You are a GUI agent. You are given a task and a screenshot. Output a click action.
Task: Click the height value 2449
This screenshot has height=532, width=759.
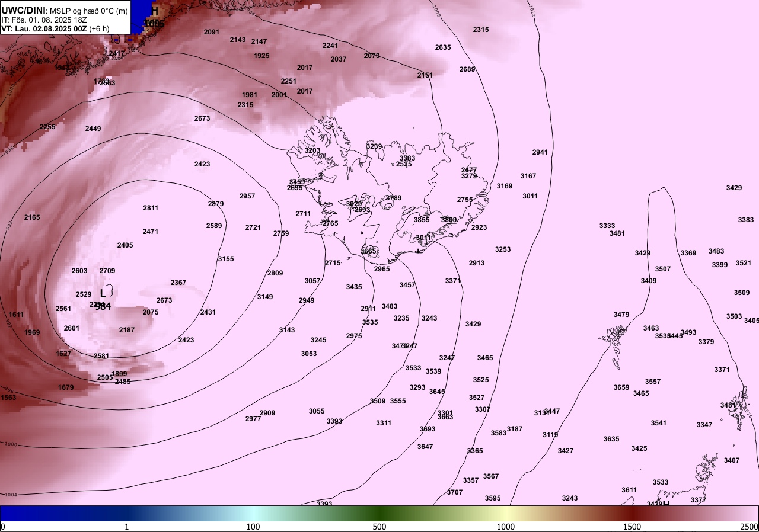tap(93, 129)
